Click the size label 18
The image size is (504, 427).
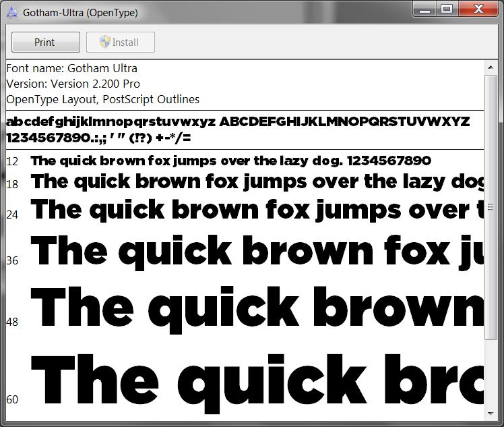point(12,184)
